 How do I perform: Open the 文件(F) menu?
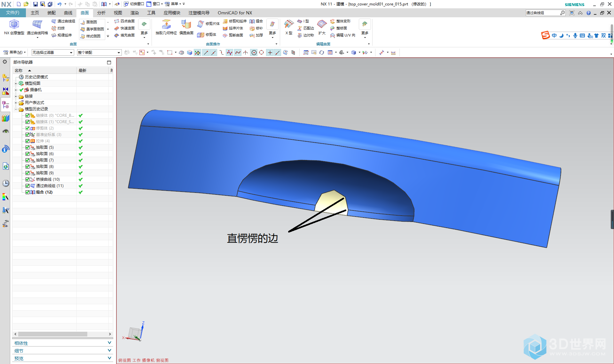coord(13,13)
